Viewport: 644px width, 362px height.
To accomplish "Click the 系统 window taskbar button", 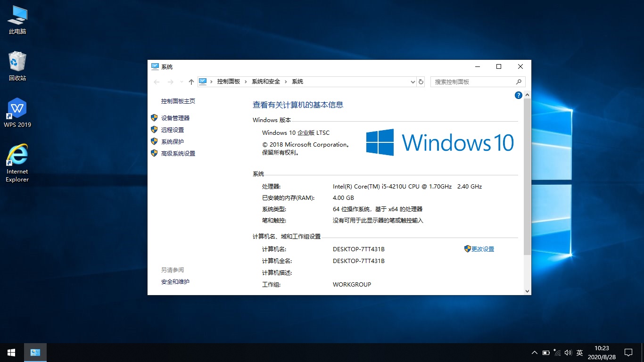I will 35,353.
